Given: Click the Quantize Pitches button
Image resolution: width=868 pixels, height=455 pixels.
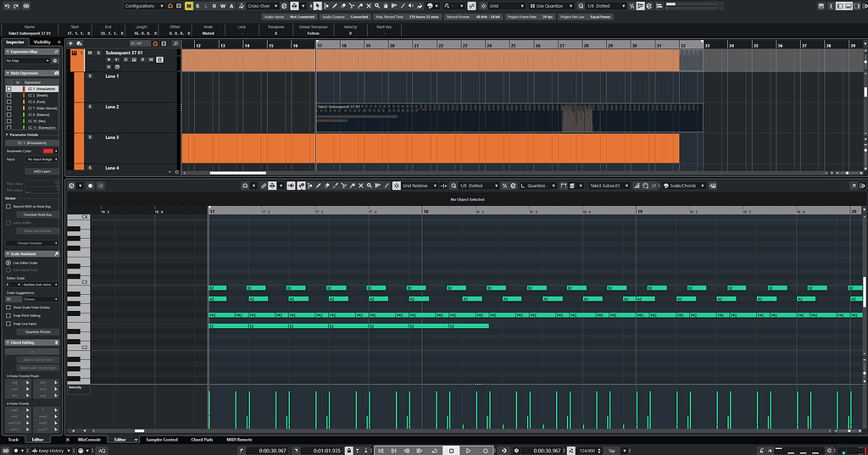Looking at the screenshot, I should click(x=37, y=332).
